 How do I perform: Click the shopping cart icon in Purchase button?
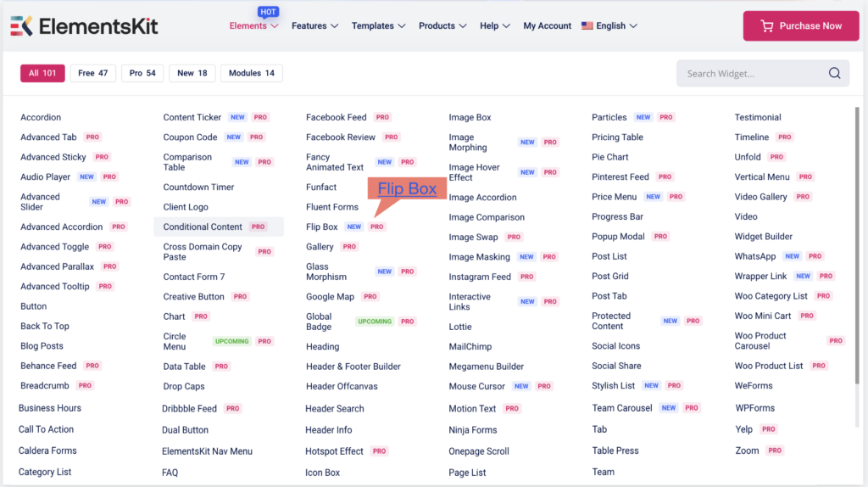pyautogui.click(x=766, y=25)
